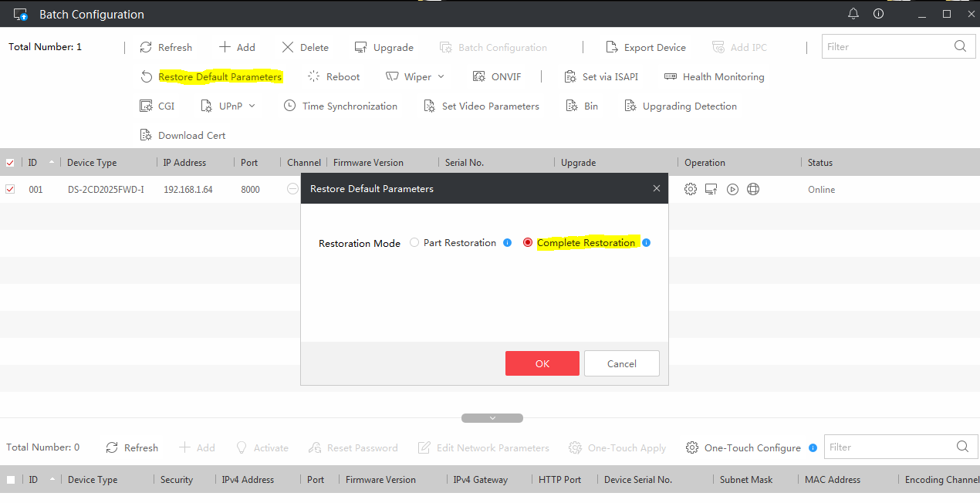
Task: Uncheck the device 001 row checkbox
Action: coord(10,189)
